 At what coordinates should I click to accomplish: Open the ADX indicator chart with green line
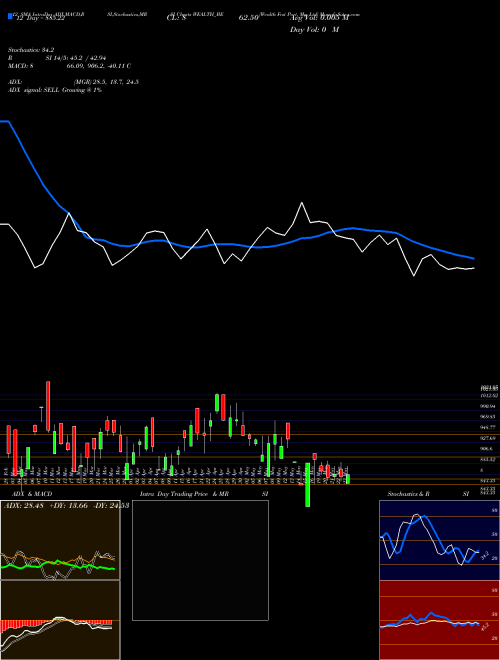(60, 540)
